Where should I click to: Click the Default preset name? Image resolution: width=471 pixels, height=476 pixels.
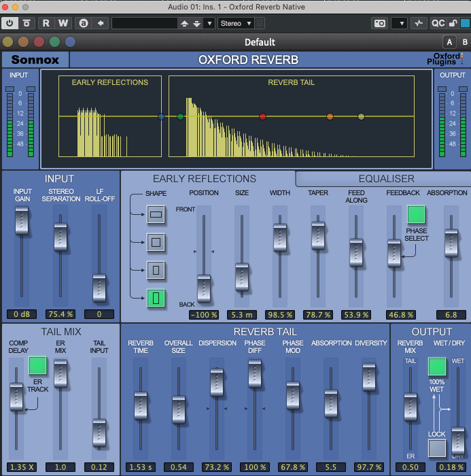point(260,42)
